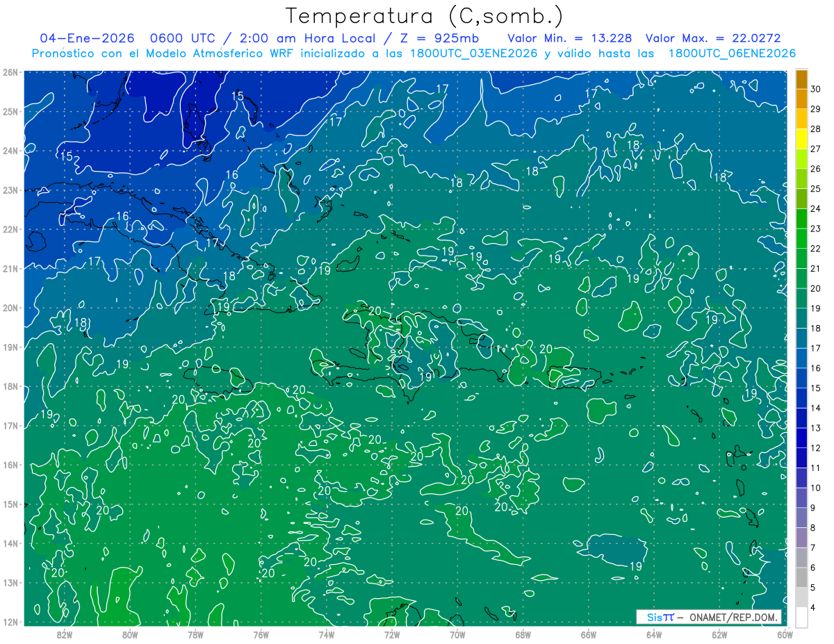Click the "20N" latitude label
This screenshot has width=834, height=644.
tap(10, 308)
